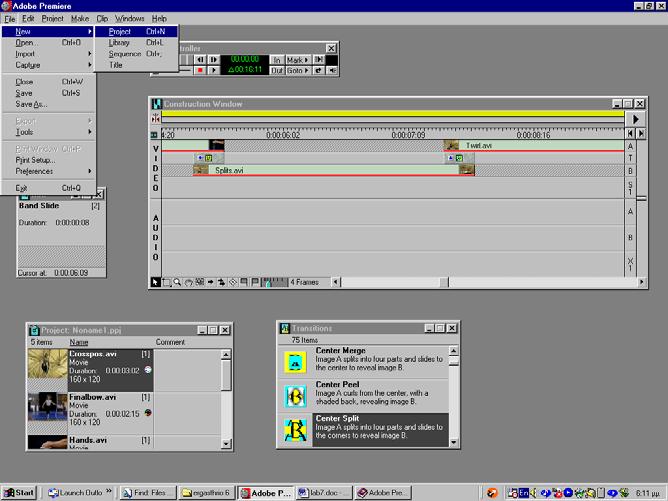Select the arrow selection tool in Construction Window
Screen dimensions: 668x501
[x=156, y=282]
